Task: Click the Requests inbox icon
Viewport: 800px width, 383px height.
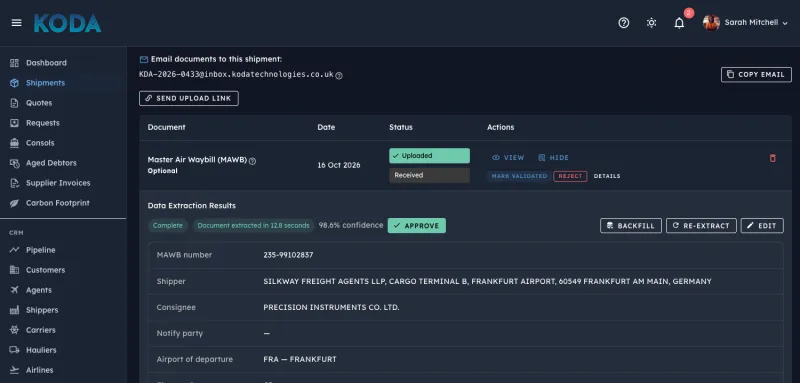Action: coord(14,123)
